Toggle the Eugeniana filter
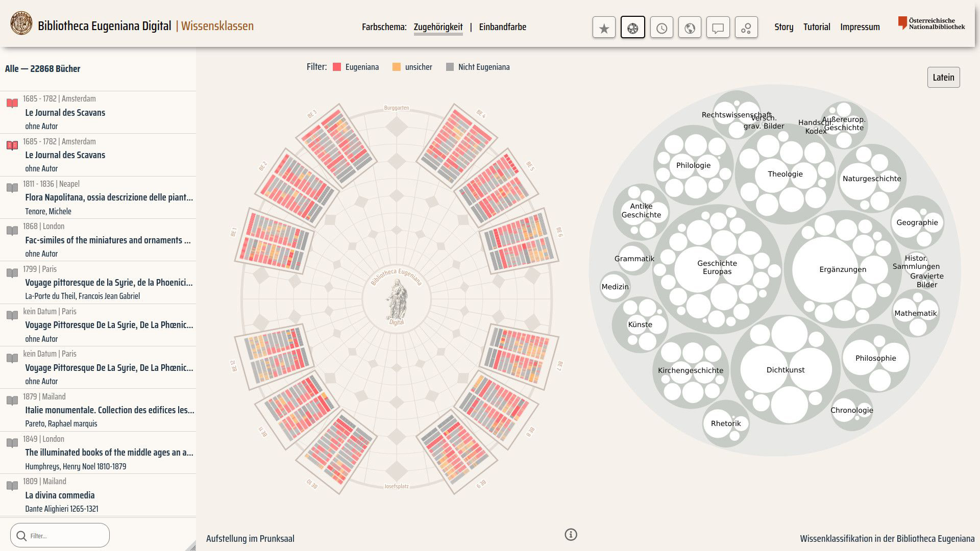 (x=356, y=67)
